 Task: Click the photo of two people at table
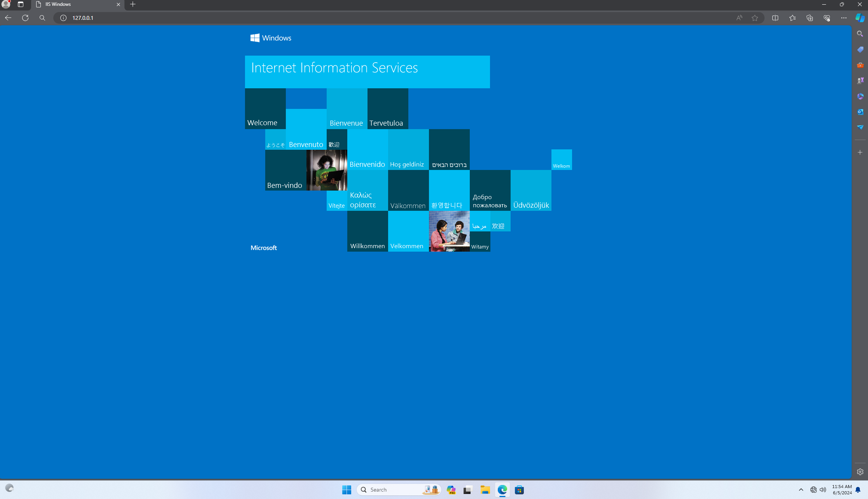[449, 231]
